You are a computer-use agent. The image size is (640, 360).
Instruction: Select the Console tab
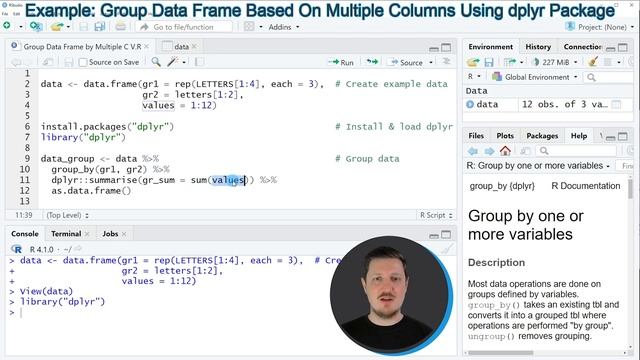coord(25,234)
